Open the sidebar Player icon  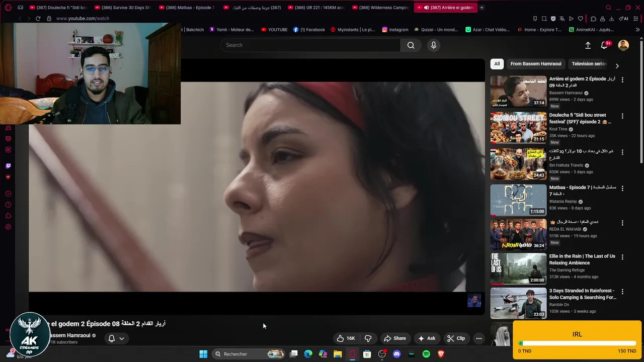(x=8, y=194)
